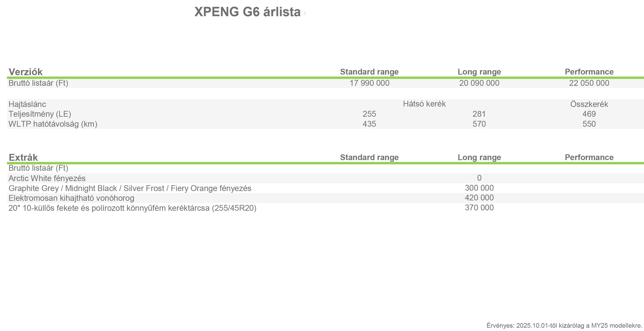Click the XPENG G6 árlista title
The height and width of the screenshot is (331, 644).
click(x=247, y=12)
